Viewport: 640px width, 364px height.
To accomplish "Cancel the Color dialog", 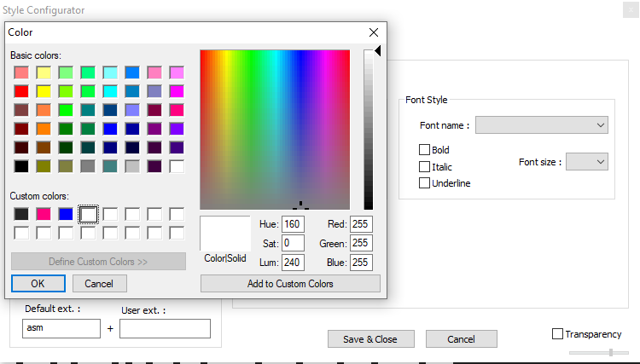I will pyautogui.click(x=99, y=283).
